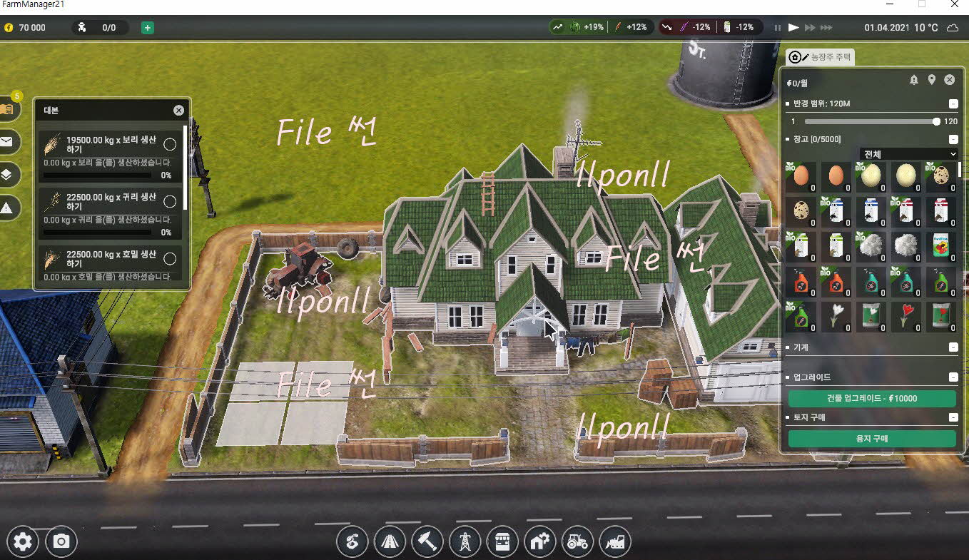Viewport: 969px width, 560px height.
Task: Toggle the oat (귀리) production goal circle
Action: coord(170,201)
